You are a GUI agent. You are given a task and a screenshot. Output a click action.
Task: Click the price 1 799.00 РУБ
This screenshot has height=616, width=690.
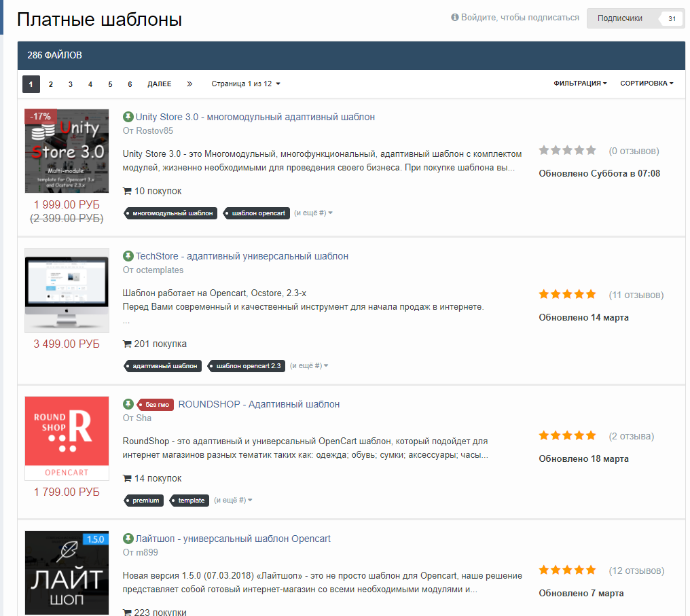click(x=67, y=492)
